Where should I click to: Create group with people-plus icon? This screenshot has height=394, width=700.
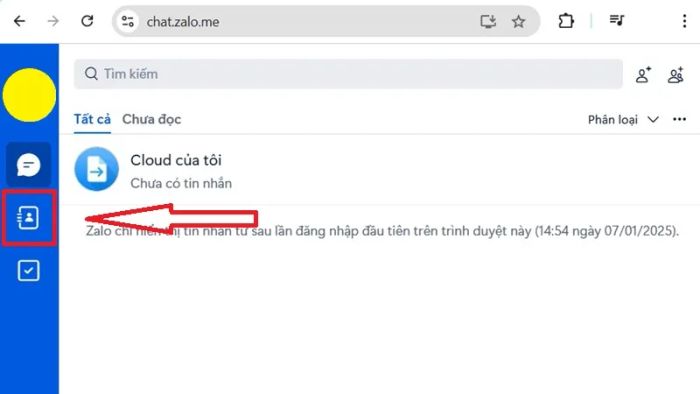click(x=676, y=75)
